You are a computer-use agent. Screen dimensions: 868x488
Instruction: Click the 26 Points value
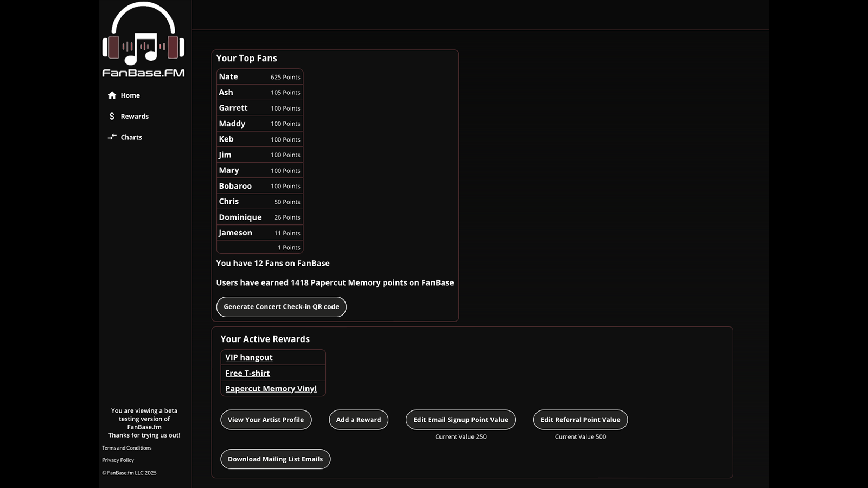(x=287, y=217)
